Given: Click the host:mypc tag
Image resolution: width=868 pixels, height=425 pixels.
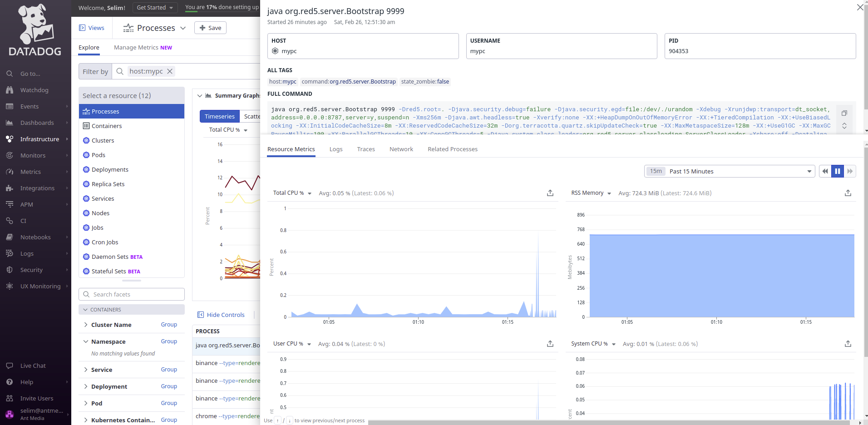Looking at the screenshot, I should pyautogui.click(x=282, y=82).
